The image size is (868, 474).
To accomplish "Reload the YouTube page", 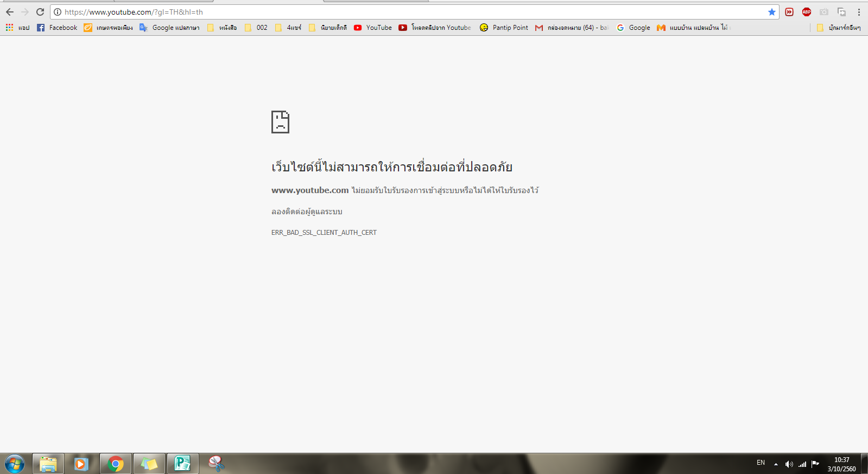I will pos(40,12).
